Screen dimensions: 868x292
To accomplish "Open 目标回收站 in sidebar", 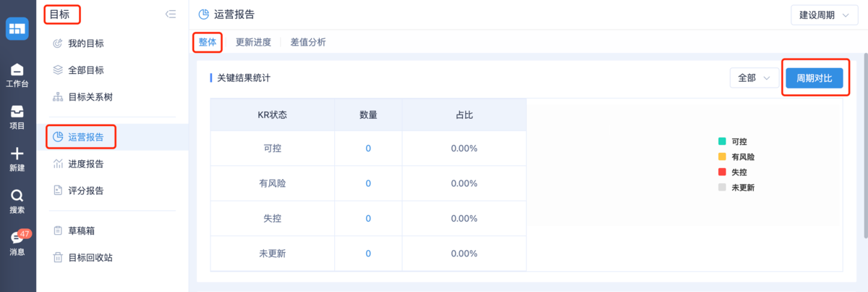I will coord(90,257).
